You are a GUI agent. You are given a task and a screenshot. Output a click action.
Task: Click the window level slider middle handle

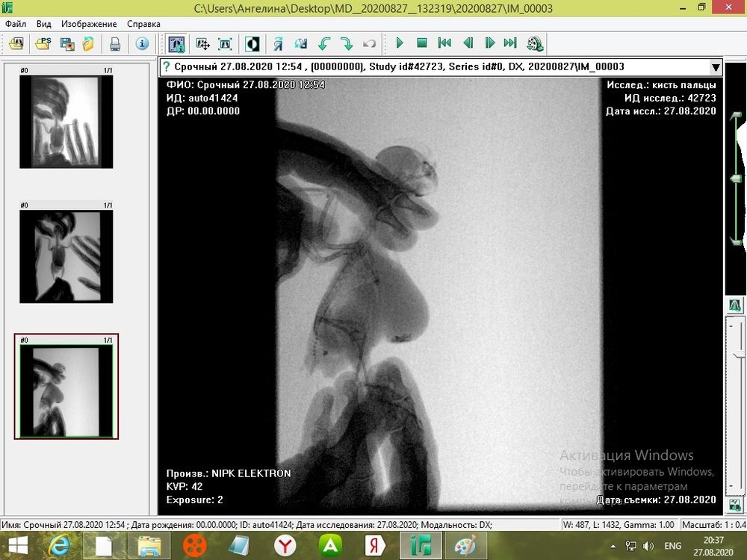pyautogui.click(x=736, y=178)
